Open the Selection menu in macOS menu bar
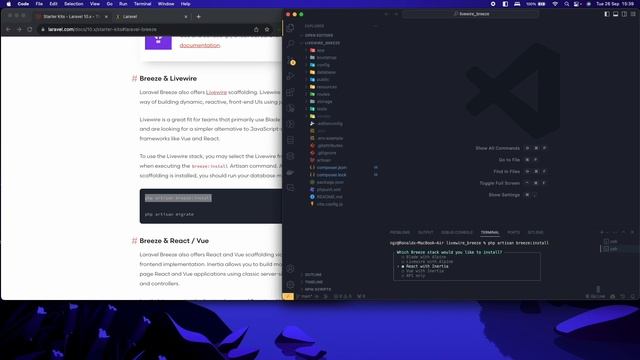This screenshot has width=640, height=360. pos(73,4)
